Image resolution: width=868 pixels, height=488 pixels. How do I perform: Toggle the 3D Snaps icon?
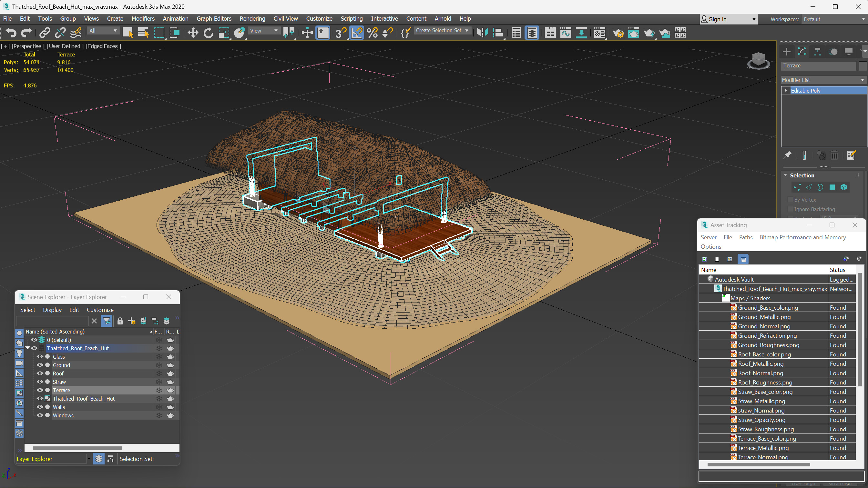(341, 33)
